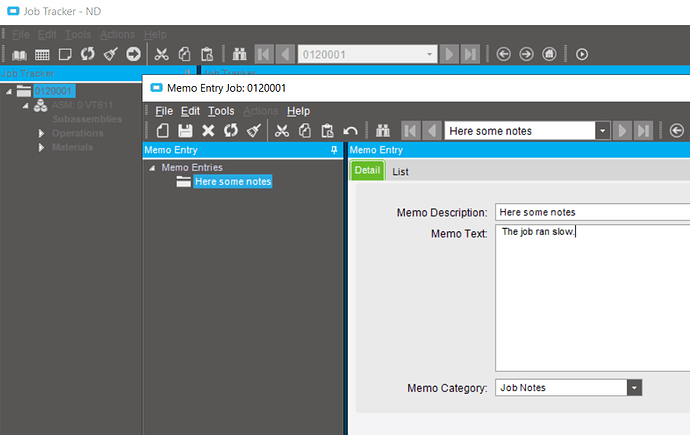Open the 'Here some notes' navigation dropdown arrow

pyautogui.click(x=602, y=131)
